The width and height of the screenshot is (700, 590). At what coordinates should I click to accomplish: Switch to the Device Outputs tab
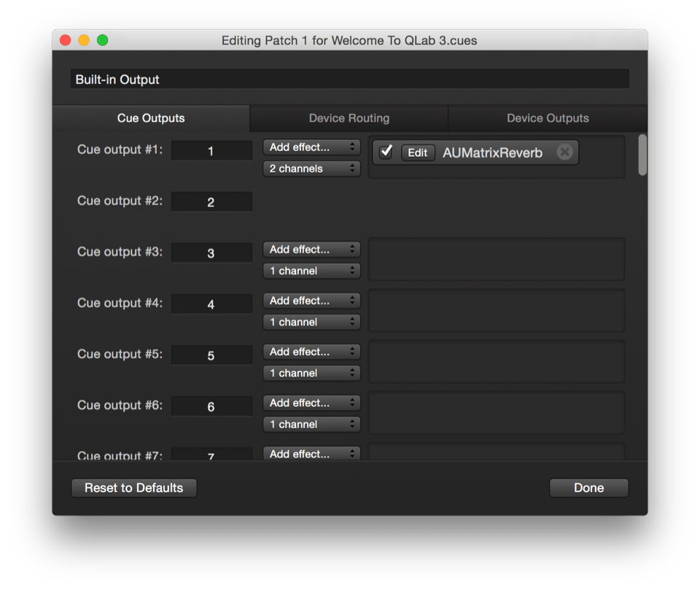pyautogui.click(x=548, y=118)
